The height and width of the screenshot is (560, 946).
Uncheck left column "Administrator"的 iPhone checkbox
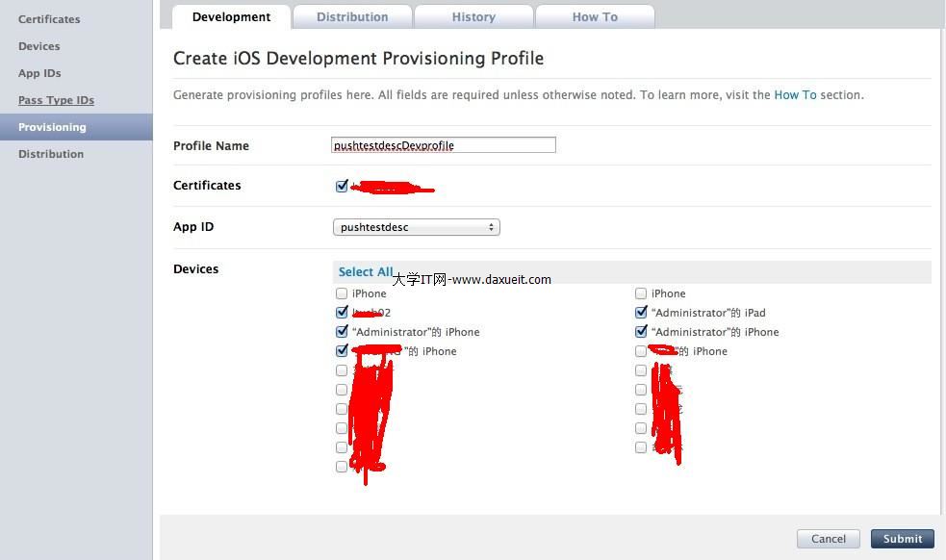click(x=342, y=332)
